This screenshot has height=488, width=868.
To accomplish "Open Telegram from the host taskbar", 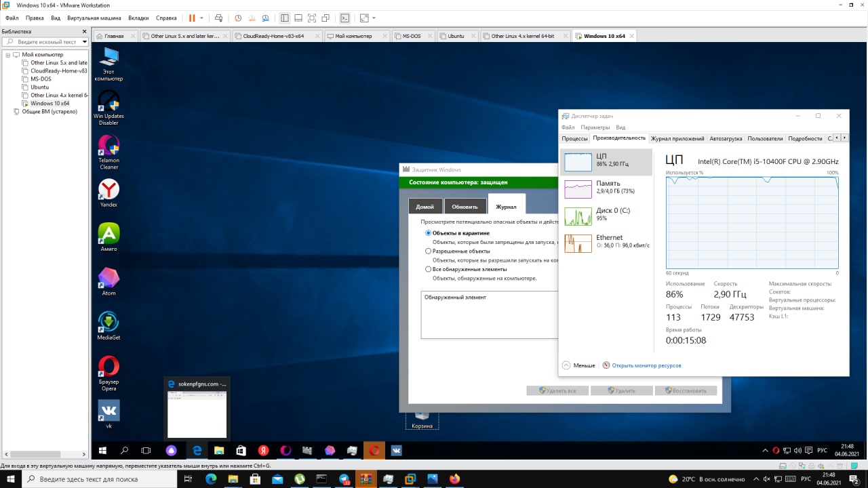I will point(344,479).
